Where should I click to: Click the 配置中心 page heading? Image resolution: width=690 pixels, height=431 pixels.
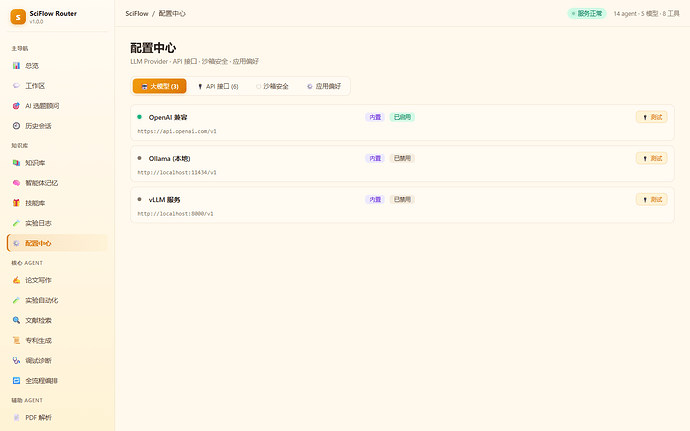(x=153, y=48)
